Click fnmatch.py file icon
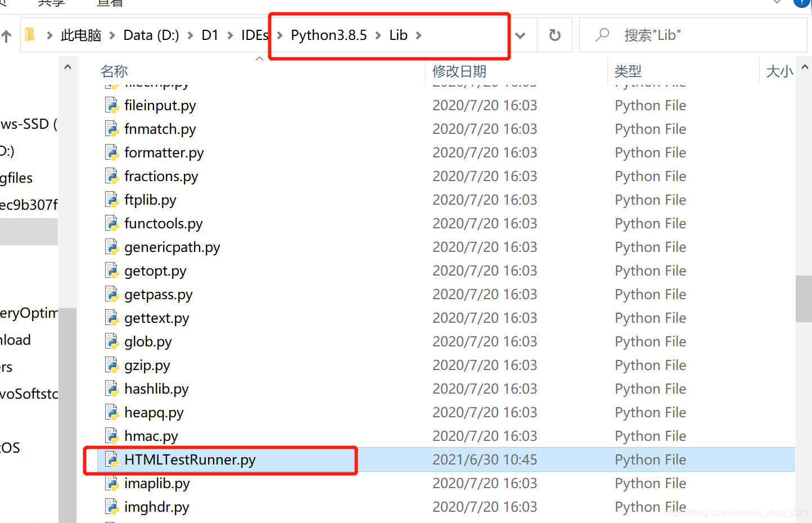 pyautogui.click(x=112, y=129)
